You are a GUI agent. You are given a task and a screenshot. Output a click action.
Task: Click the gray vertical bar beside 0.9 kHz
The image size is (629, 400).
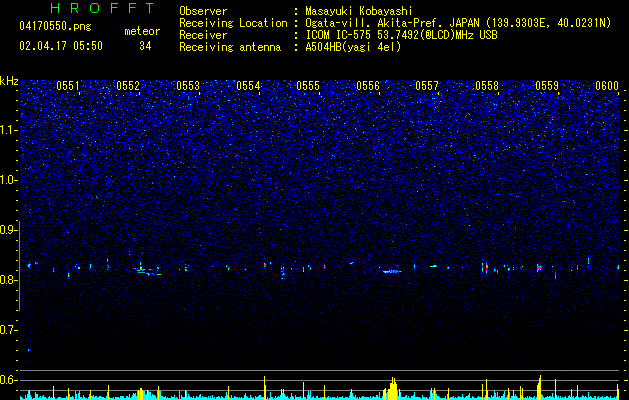coord(19,266)
